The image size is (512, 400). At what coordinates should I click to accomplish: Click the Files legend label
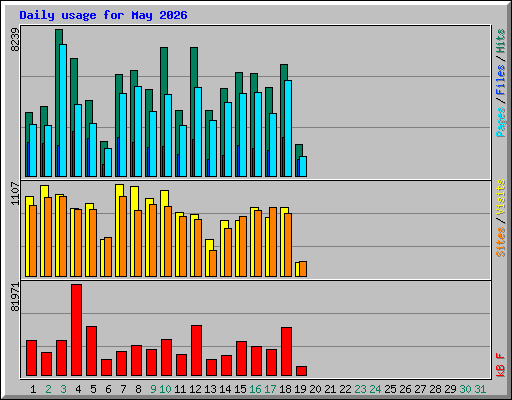[500, 79]
